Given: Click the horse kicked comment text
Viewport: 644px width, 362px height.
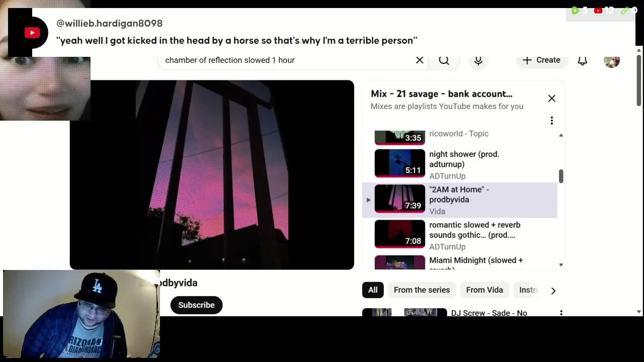Looking at the screenshot, I should (x=237, y=41).
